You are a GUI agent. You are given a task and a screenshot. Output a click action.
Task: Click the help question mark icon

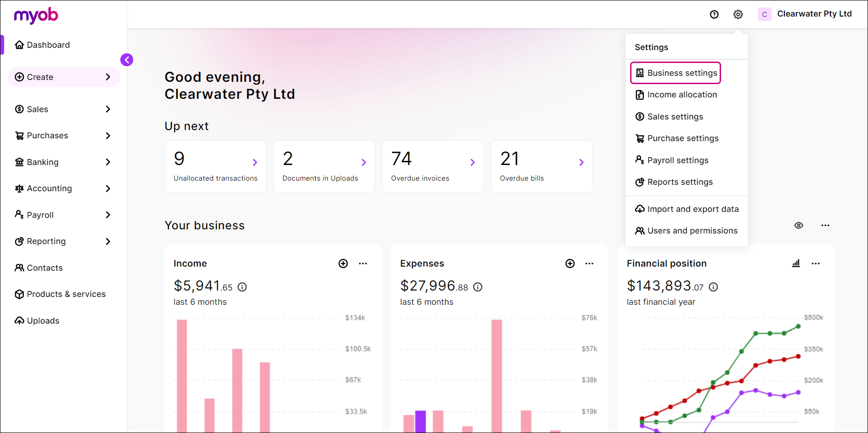pos(714,14)
